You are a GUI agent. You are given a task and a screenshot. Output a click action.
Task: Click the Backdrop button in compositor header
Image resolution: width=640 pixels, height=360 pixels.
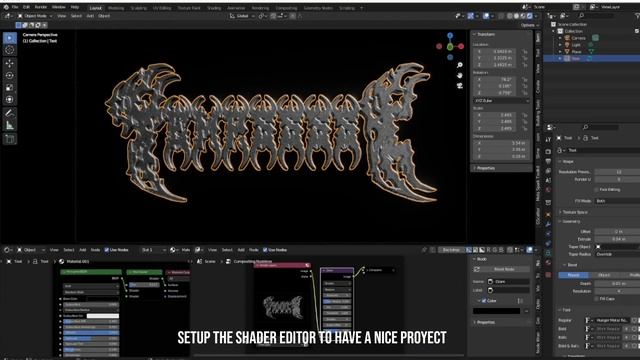pyautogui.click(x=451, y=250)
